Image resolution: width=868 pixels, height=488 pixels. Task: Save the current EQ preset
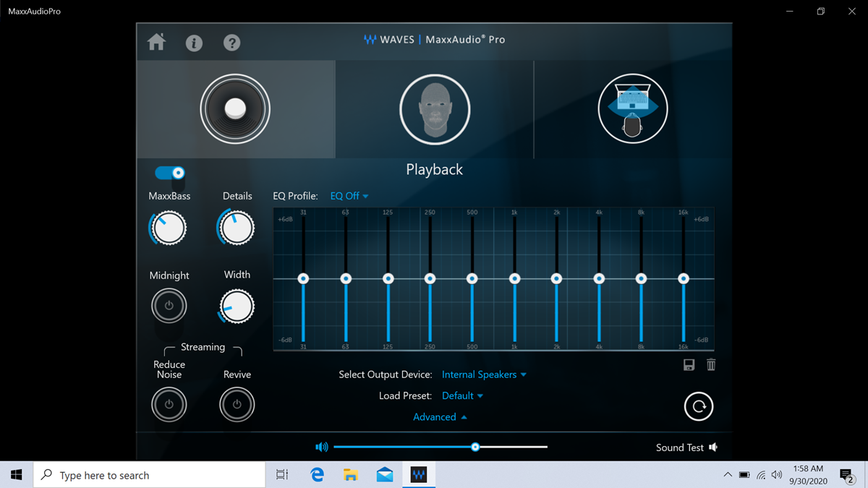click(x=689, y=365)
